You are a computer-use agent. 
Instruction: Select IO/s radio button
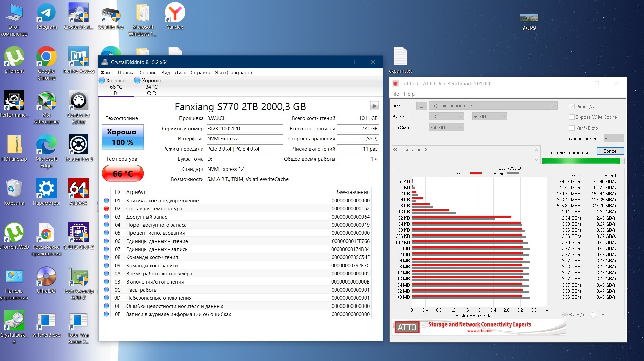pos(593,315)
